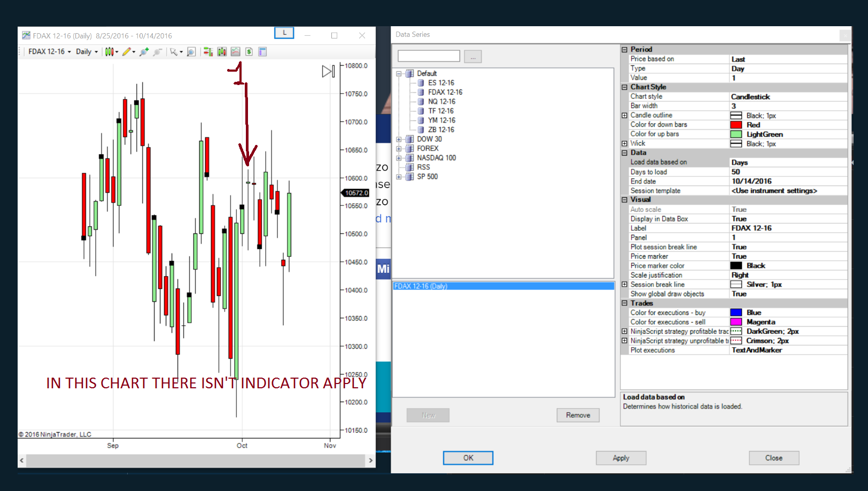Open the Chart Trader toolbar icon
868x491 pixels.
click(x=208, y=52)
